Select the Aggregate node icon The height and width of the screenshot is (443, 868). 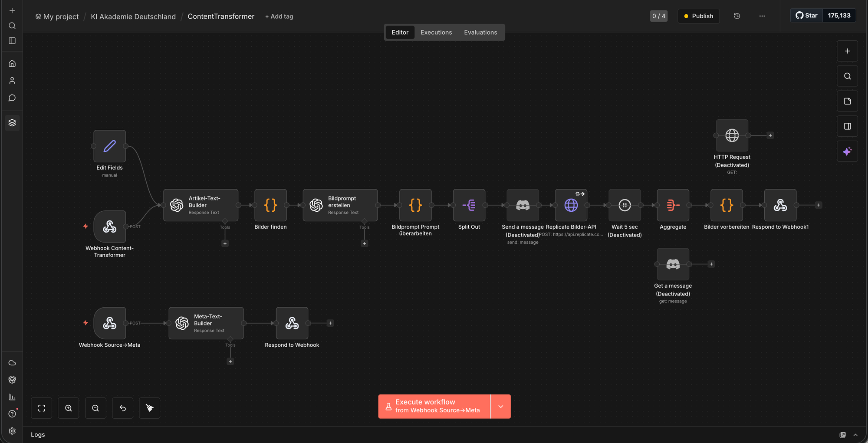click(673, 205)
